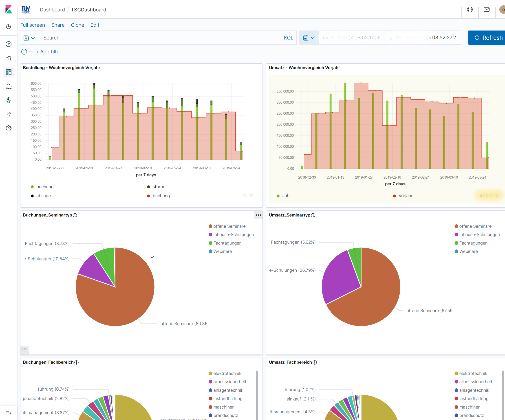Focus the Search query field
Image resolution: width=505 pixels, height=420 pixels.
point(160,38)
